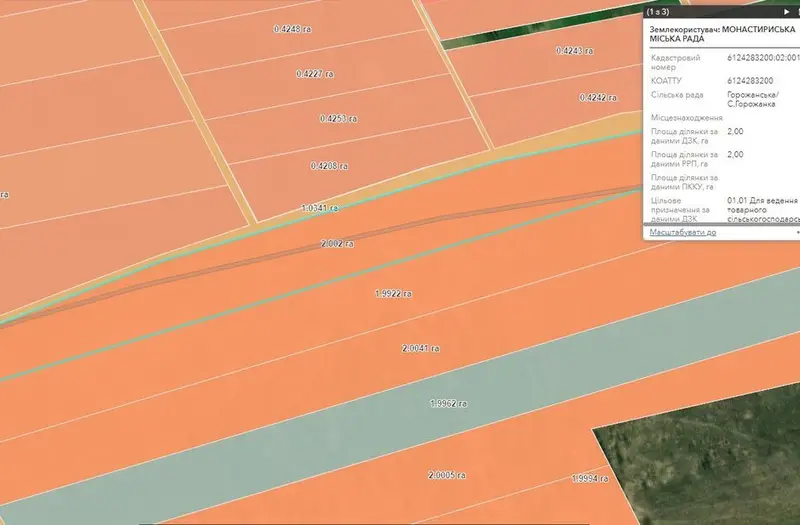This screenshot has height=525, width=800.
Task: Select the parcel labeled 0.4253 га
Action: tap(338, 118)
